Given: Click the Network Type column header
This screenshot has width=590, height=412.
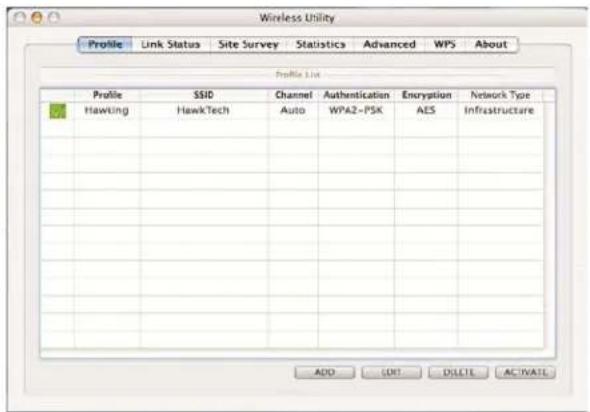Looking at the screenshot, I should (x=500, y=95).
